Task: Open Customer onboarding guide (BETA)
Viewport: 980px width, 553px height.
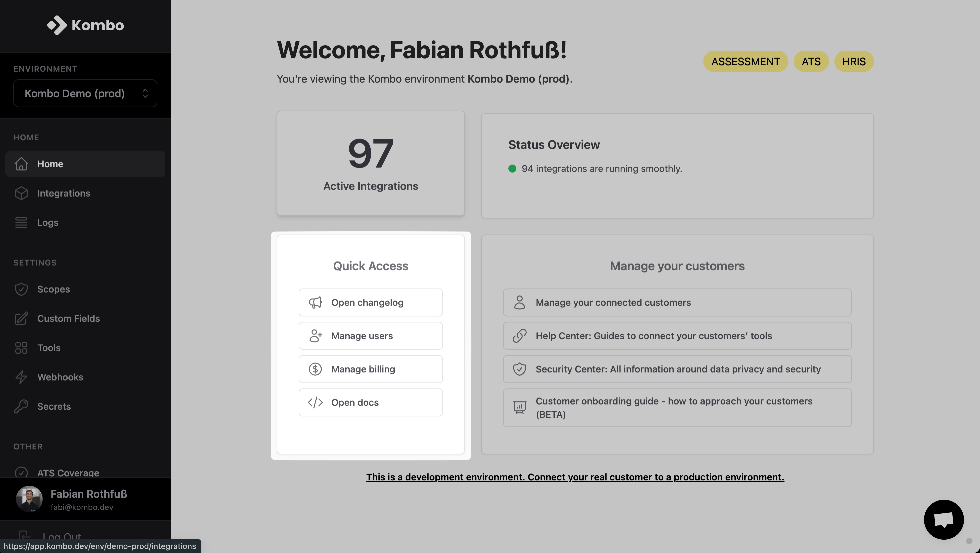Action: click(677, 408)
